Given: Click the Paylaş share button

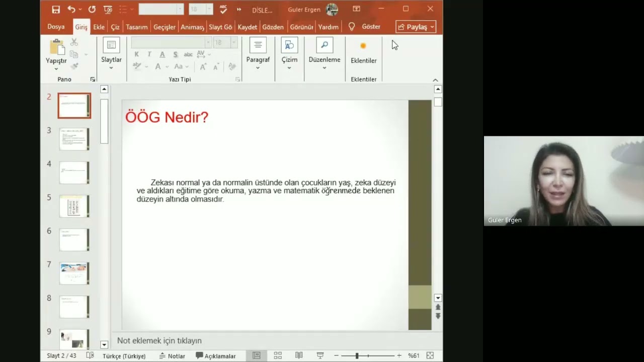Looking at the screenshot, I should click(416, 27).
